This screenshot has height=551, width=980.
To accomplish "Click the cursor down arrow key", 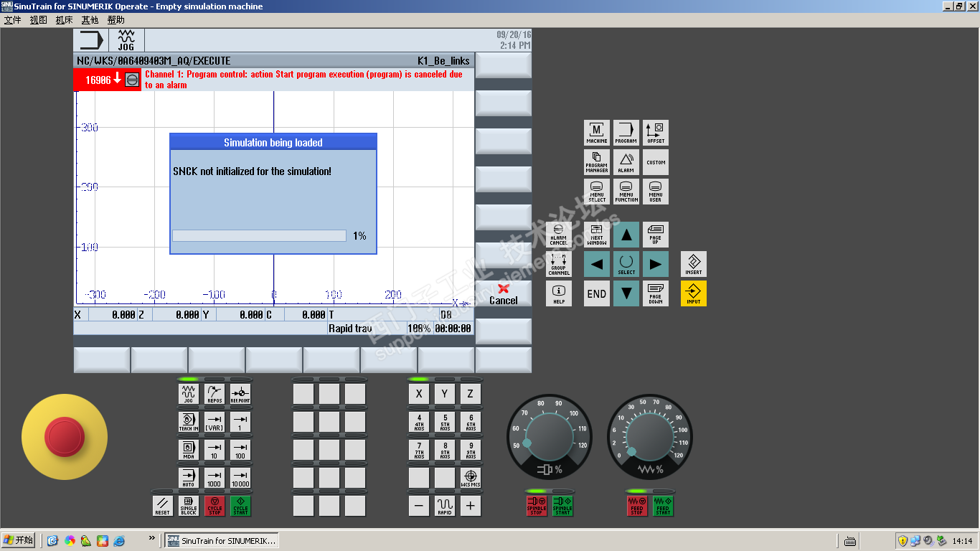I will [x=626, y=293].
